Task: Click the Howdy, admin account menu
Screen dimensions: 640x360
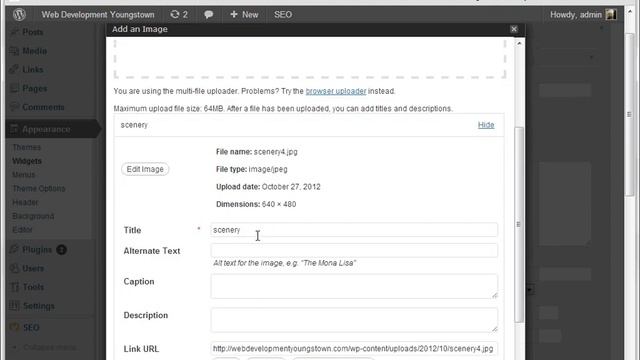Action: 576,15
